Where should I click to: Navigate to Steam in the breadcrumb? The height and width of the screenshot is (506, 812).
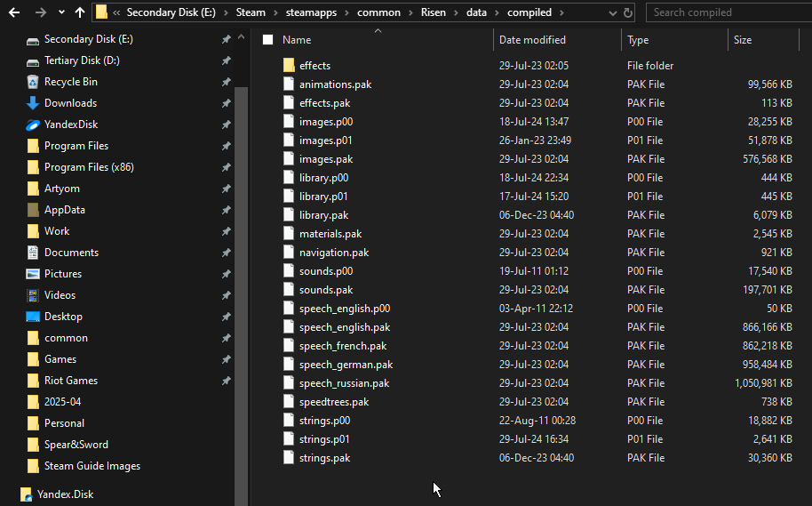click(251, 12)
